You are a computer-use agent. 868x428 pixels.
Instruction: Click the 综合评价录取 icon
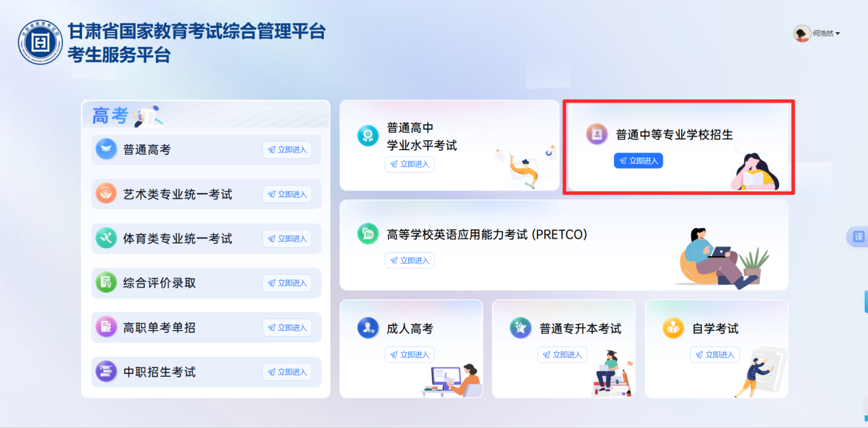coord(106,283)
